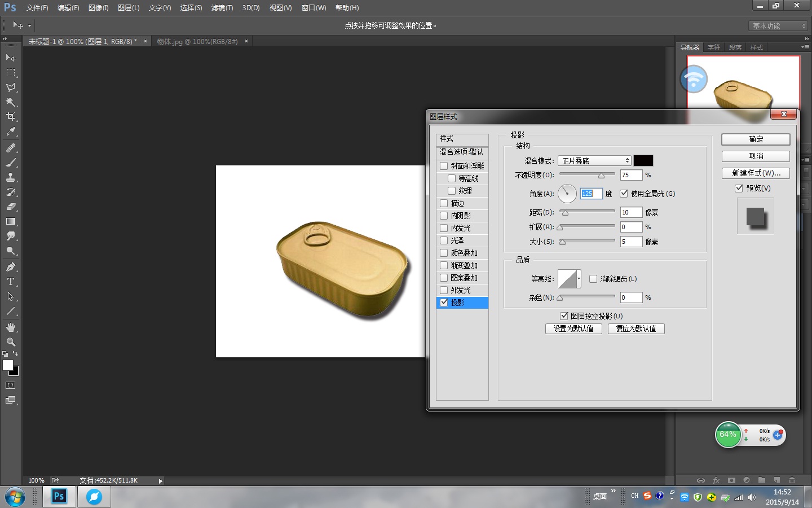Image resolution: width=812 pixels, height=508 pixels.
Task: Open the Windows Start menu
Action: (x=15, y=497)
